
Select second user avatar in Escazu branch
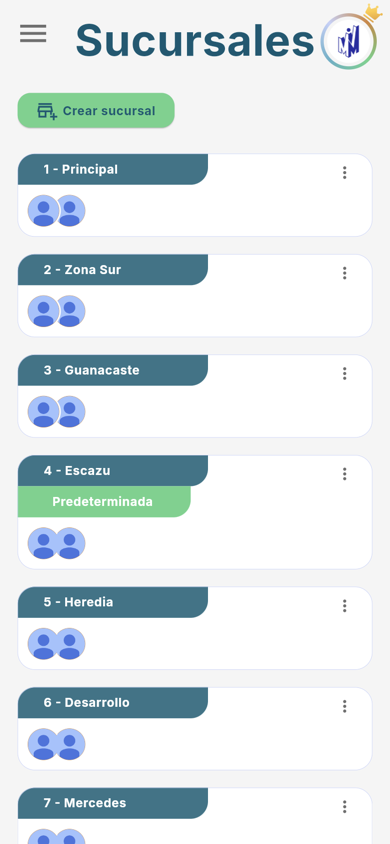70,543
